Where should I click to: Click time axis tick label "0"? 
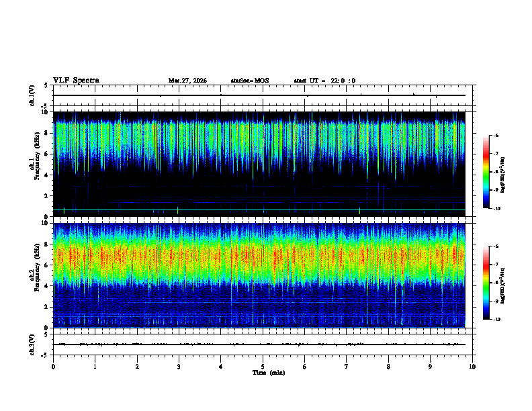(53, 367)
